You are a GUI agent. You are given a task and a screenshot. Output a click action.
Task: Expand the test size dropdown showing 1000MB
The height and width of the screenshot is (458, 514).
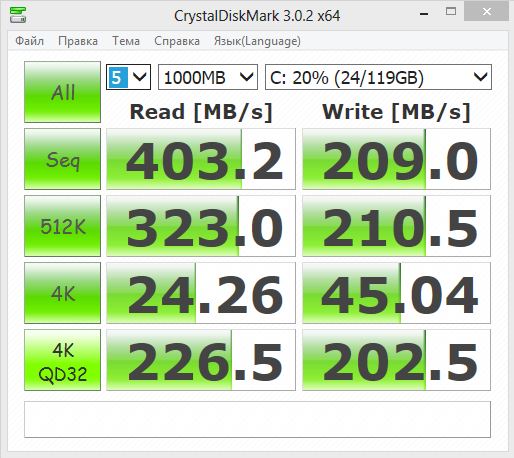click(208, 77)
